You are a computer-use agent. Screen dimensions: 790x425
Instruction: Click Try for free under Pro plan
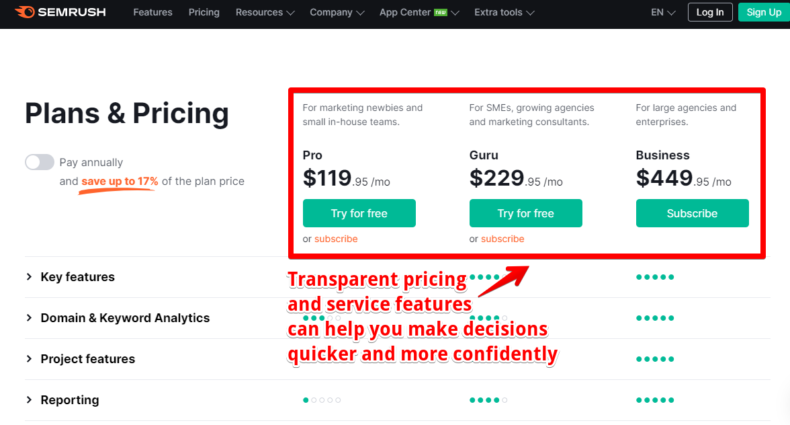(x=359, y=213)
